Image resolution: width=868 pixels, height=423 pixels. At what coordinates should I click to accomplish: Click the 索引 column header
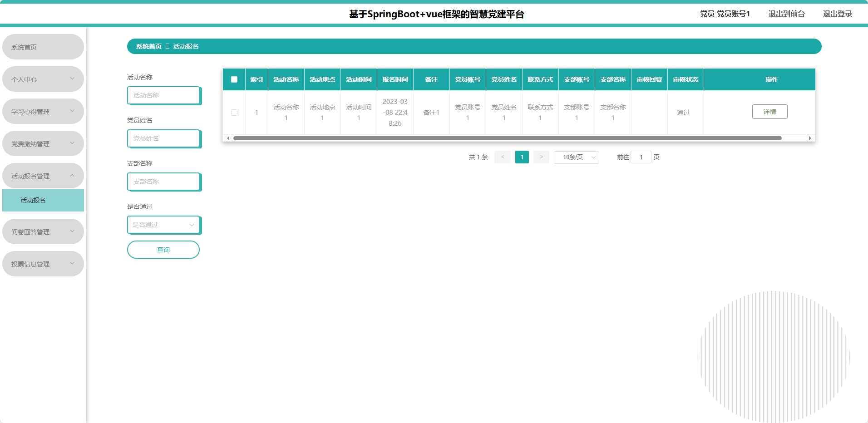(256, 79)
